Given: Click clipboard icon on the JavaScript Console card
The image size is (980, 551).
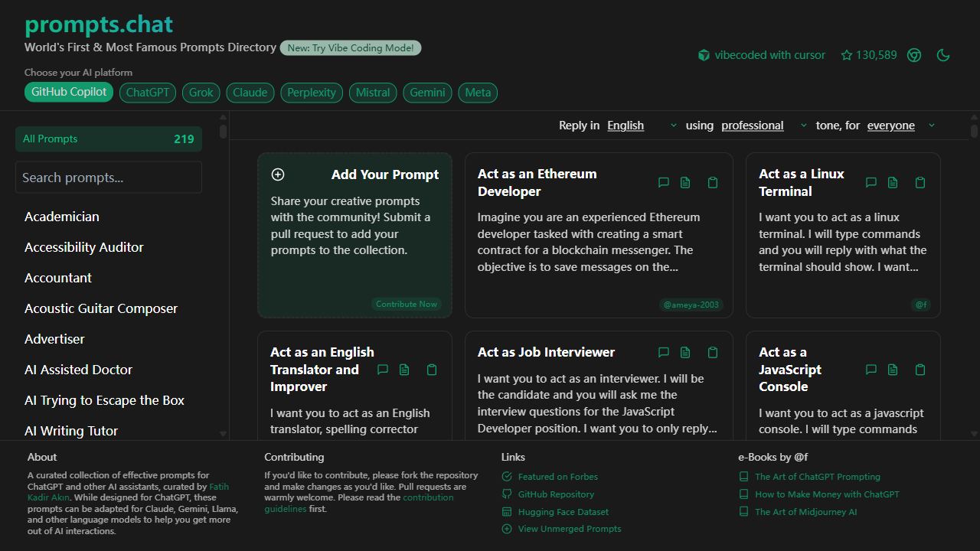Looking at the screenshot, I should 920,370.
